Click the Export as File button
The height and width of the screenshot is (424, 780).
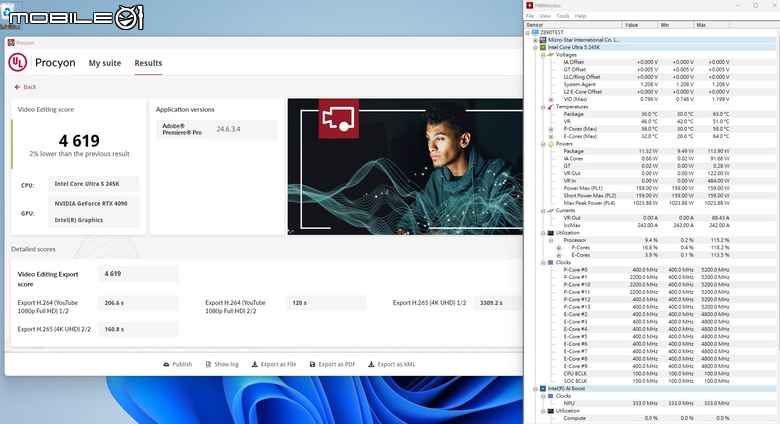(274, 364)
